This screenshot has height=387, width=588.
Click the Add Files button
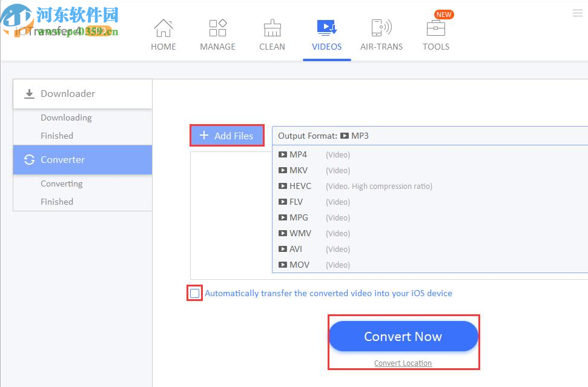point(226,135)
